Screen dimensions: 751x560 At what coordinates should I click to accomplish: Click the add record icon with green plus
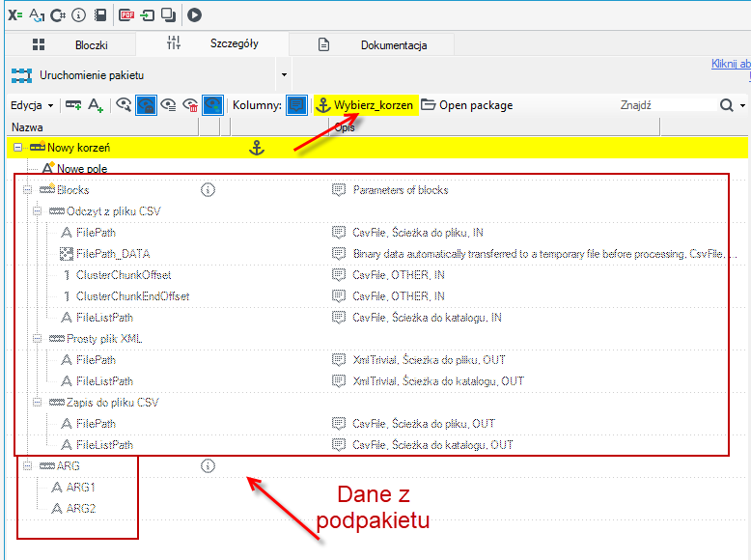(x=73, y=105)
